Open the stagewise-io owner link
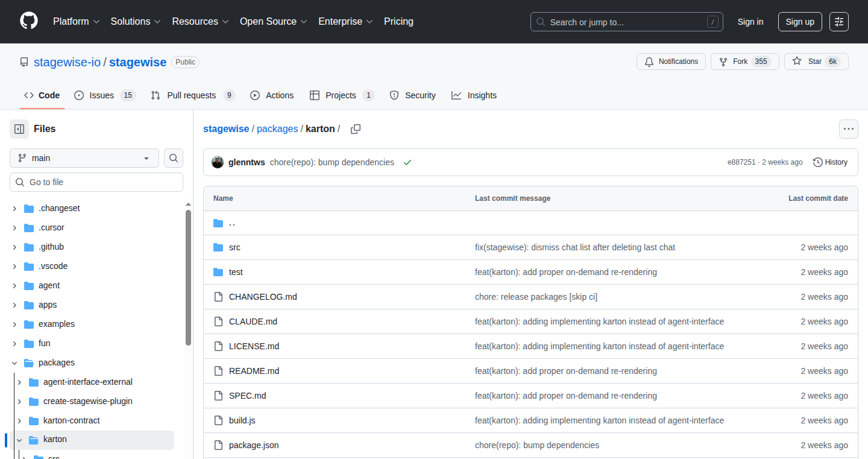 pyautogui.click(x=67, y=62)
